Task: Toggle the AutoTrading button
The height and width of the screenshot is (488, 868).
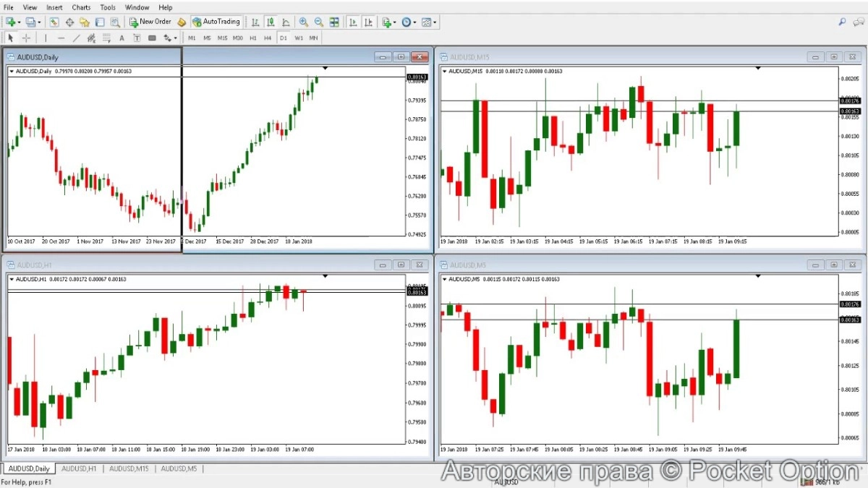Action: [x=216, y=22]
